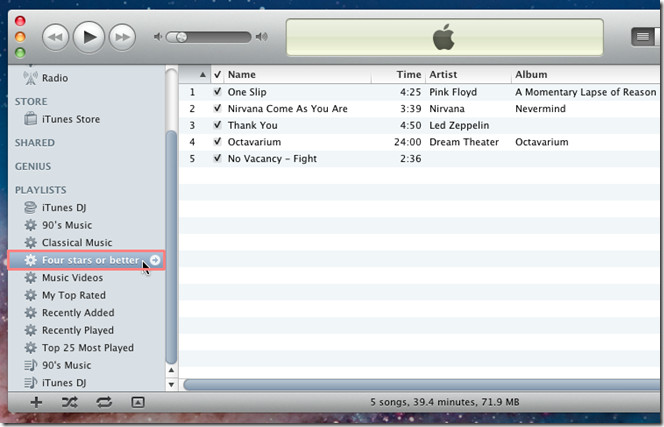Switch to list view button
The height and width of the screenshot is (427, 664).
642,37
